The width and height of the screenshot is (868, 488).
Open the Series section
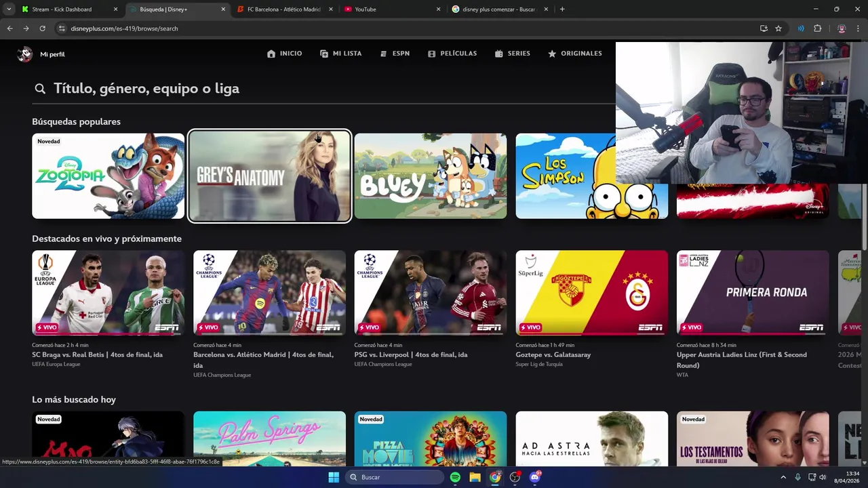[513, 54]
